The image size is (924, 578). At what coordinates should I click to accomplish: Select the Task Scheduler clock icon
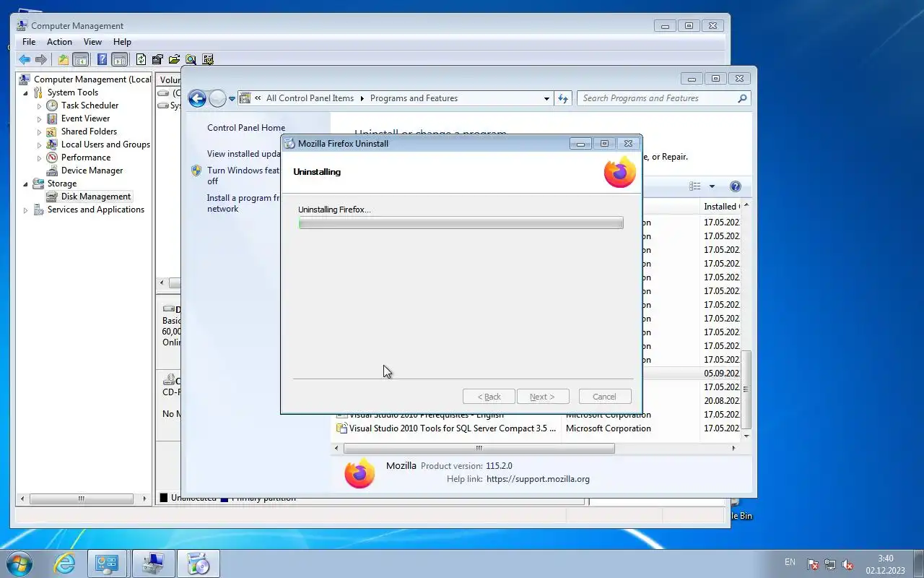click(52, 105)
